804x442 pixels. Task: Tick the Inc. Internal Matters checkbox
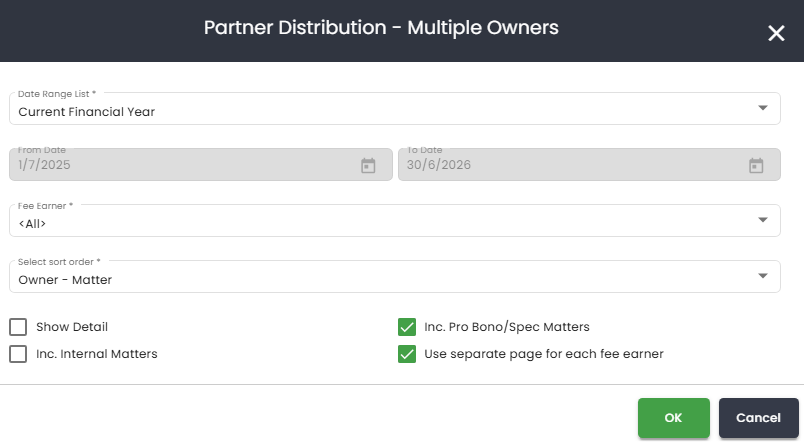tap(18, 354)
